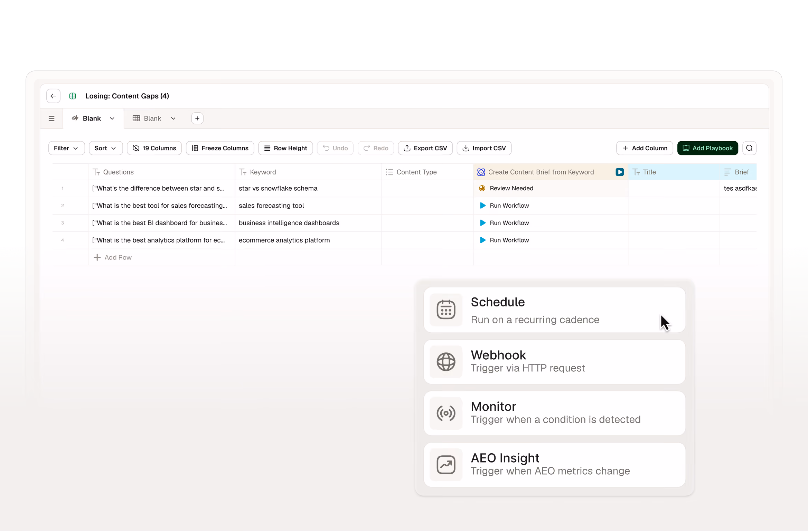This screenshot has height=532, width=808.
Task: Pick the AEO Insight chart icon
Action: point(446,465)
